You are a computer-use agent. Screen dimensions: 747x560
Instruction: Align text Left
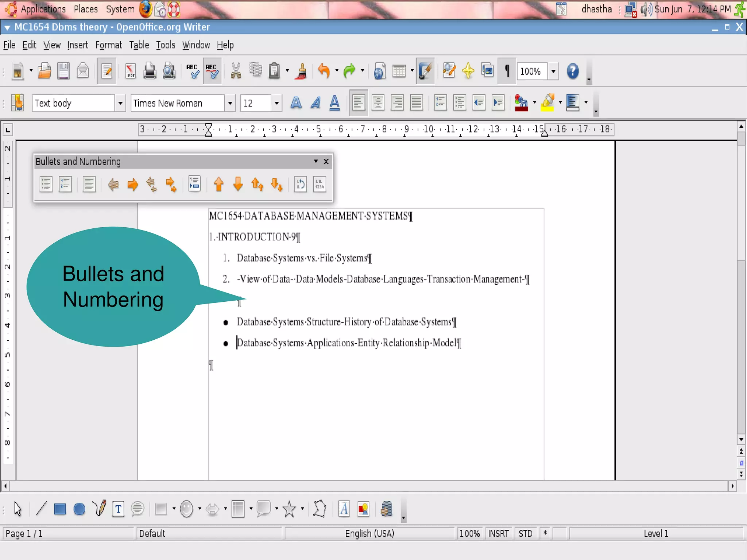point(359,103)
